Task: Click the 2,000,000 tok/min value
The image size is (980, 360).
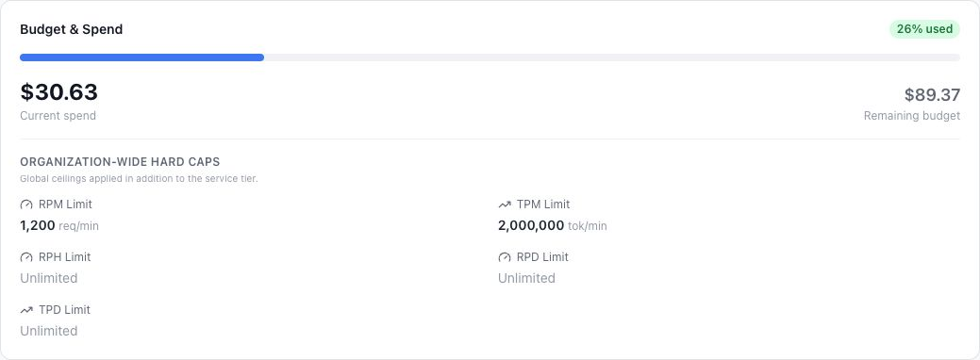Action: point(553,225)
